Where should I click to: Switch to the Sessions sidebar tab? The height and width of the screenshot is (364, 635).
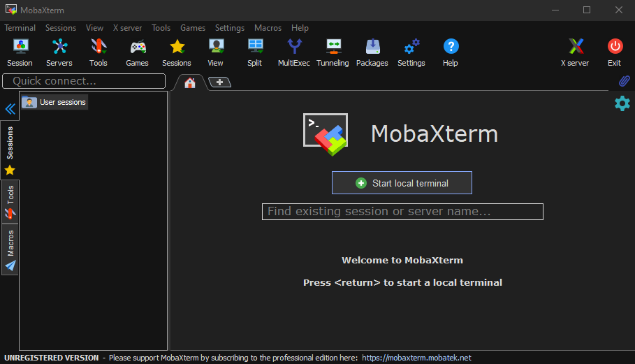tap(10, 150)
